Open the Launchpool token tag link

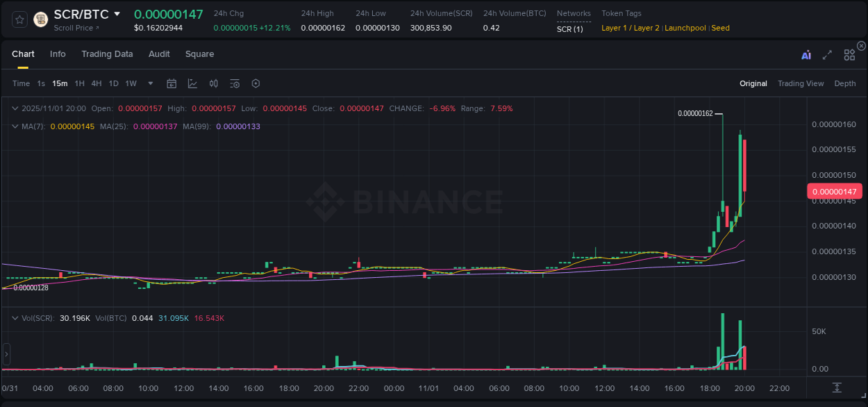pos(685,28)
